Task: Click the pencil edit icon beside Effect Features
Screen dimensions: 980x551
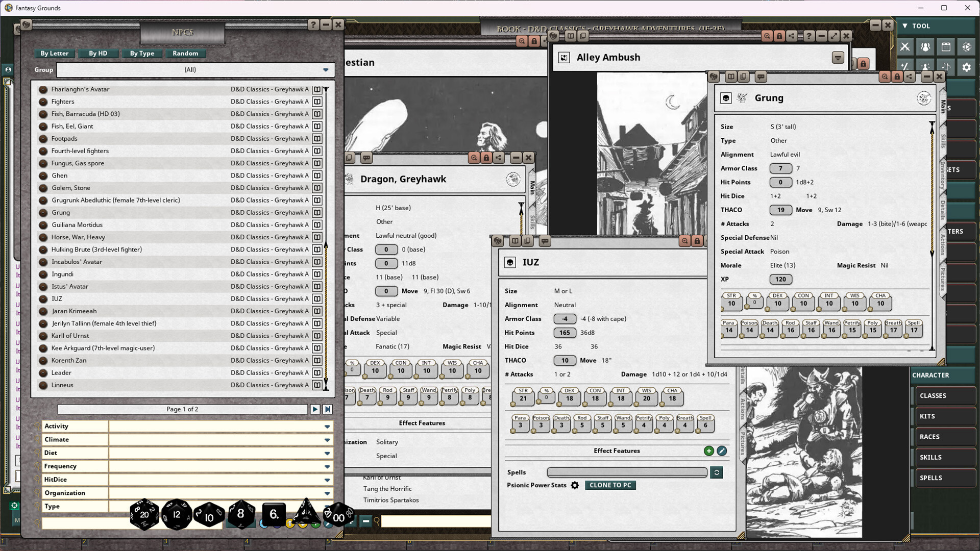Action: pyautogui.click(x=722, y=451)
